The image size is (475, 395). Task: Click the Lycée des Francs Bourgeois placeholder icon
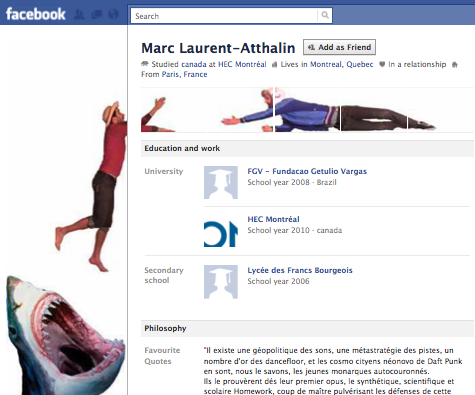[221, 282]
